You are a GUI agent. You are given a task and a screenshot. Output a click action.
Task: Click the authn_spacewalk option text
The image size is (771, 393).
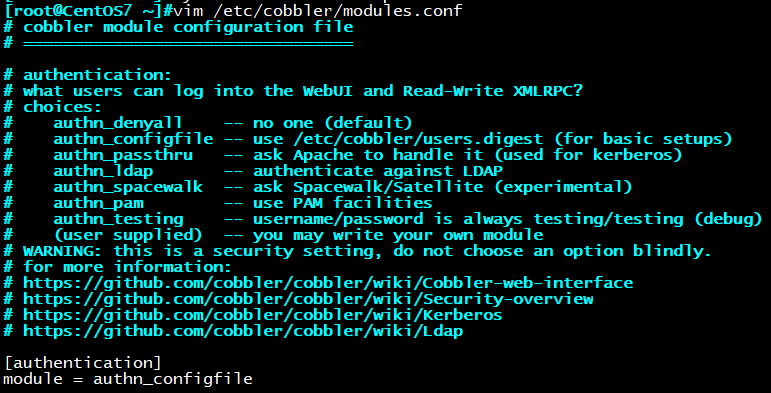[128, 187]
